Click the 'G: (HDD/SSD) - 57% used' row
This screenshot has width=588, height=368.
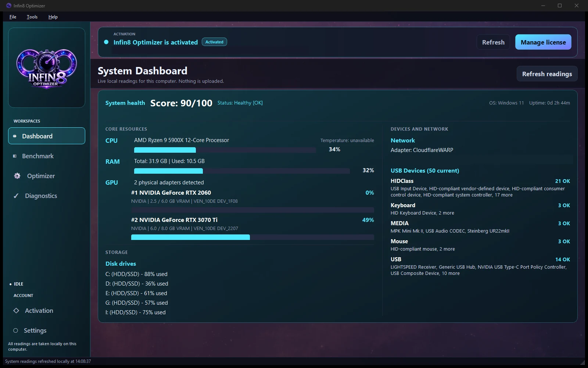137,303
